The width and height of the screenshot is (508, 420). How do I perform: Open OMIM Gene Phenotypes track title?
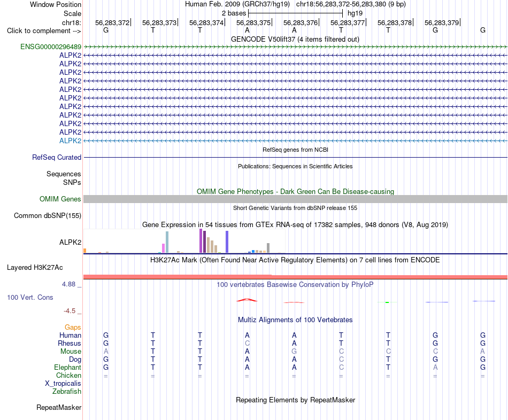click(295, 191)
